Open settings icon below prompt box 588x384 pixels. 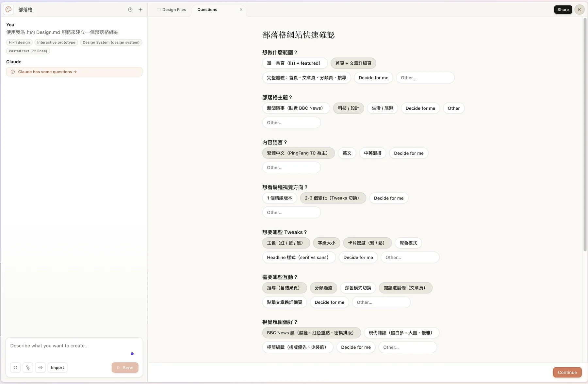pos(15,367)
